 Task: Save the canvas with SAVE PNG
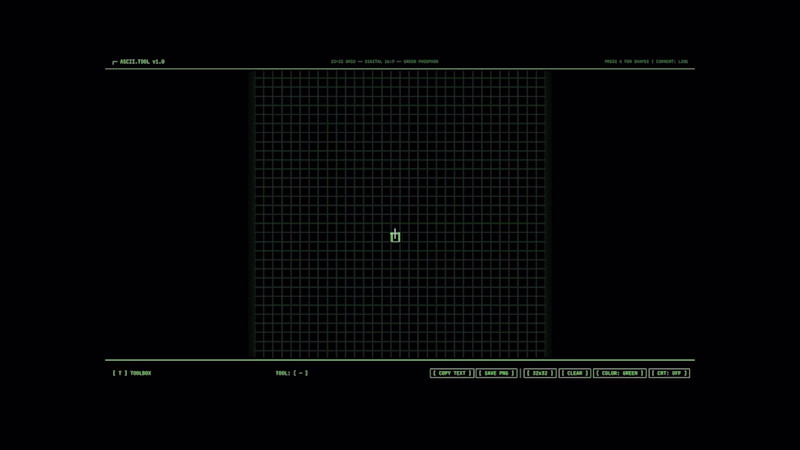496,373
